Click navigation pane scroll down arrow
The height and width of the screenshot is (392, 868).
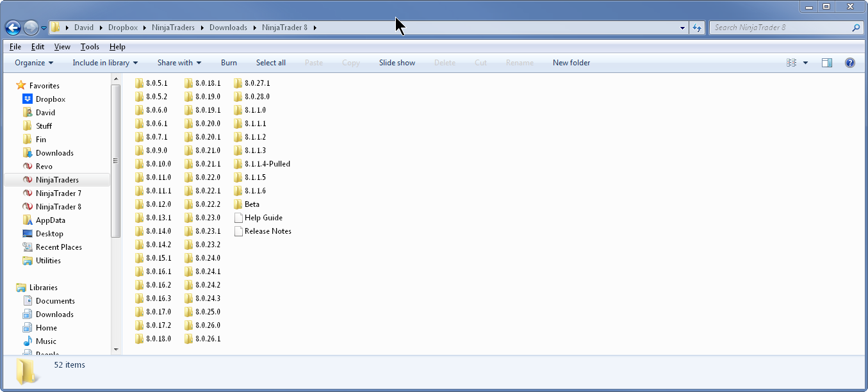[116, 350]
